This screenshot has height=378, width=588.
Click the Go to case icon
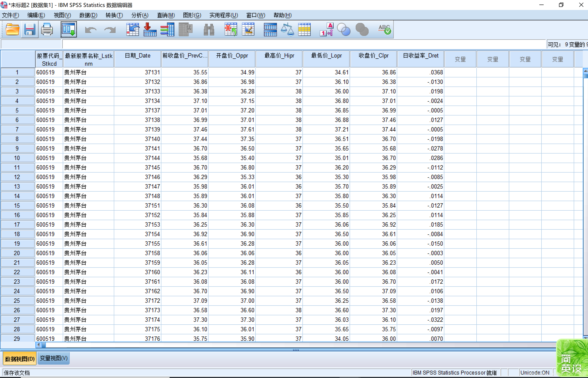[133, 30]
